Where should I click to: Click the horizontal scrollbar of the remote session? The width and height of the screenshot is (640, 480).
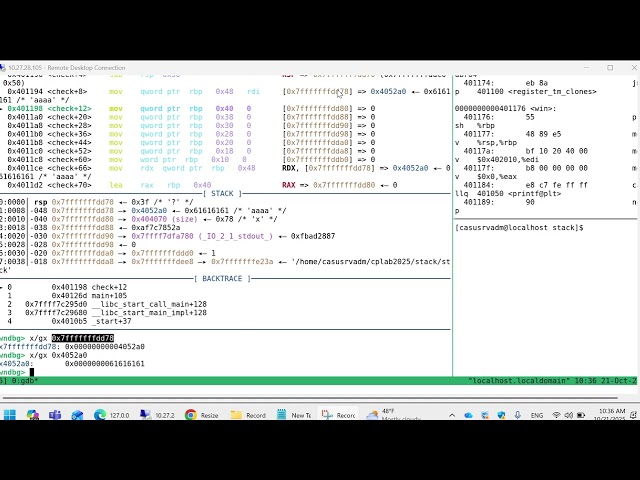[x=309, y=397]
